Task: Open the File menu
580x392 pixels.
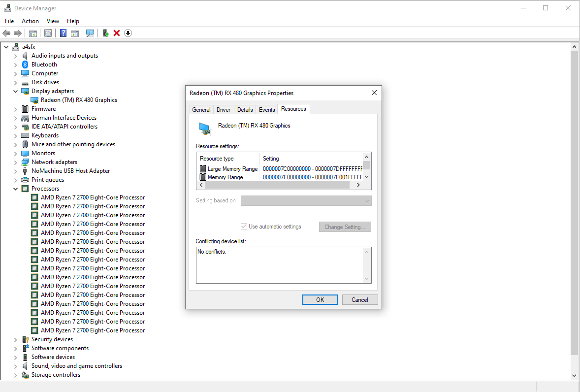Action: coord(9,21)
